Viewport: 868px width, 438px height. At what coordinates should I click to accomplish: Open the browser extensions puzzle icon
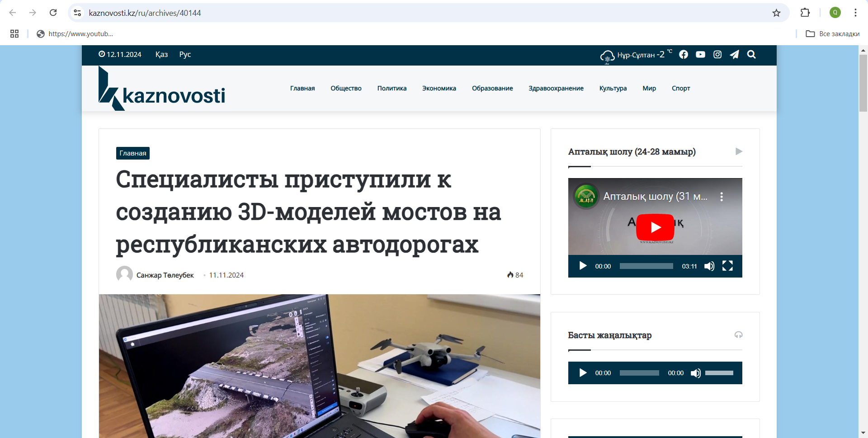(x=805, y=13)
